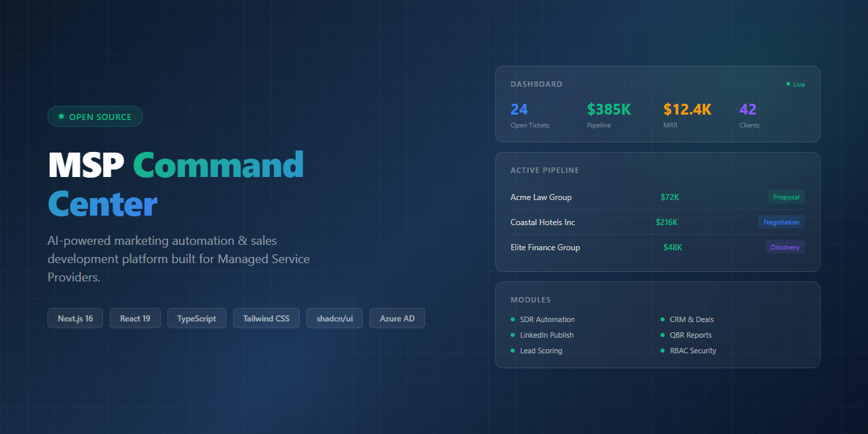Open the RBAC Security module
This screenshot has width=868, height=434.
click(x=688, y=351)
